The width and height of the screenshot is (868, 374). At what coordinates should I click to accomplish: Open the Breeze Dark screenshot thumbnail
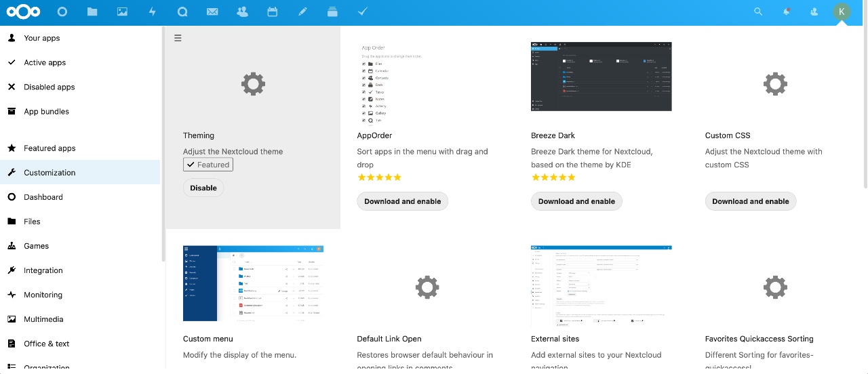(601, 77)
